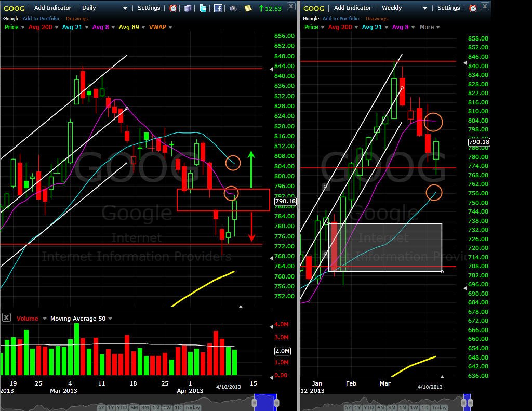The width and height of the screenshot is (532, 411).
Task: Grab the left range slider handle on daily navigator
Action: [255, 403]
